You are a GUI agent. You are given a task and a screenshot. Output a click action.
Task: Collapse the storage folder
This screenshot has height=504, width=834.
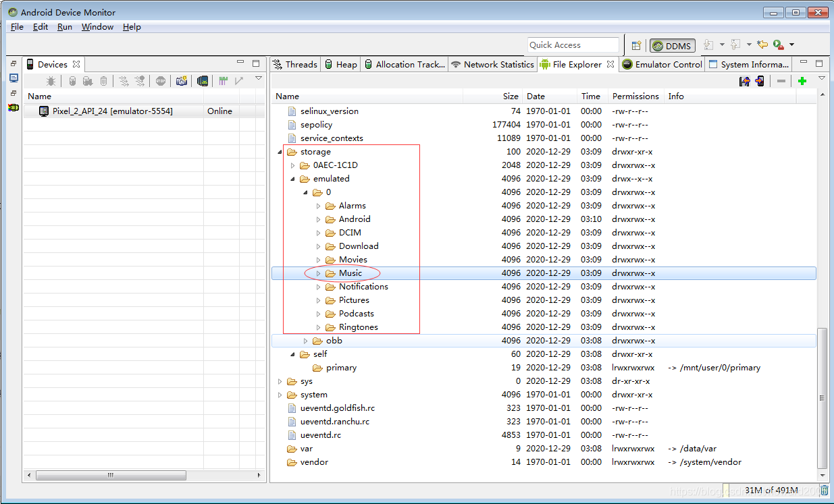coord(280,152)
